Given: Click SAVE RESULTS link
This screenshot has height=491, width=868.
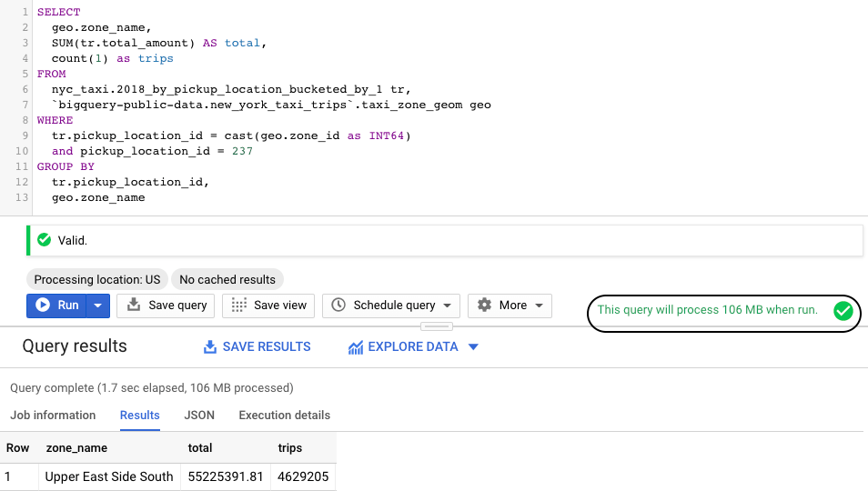Looking at the screenshot, I should pyautogui.click(x=257, y=346).
